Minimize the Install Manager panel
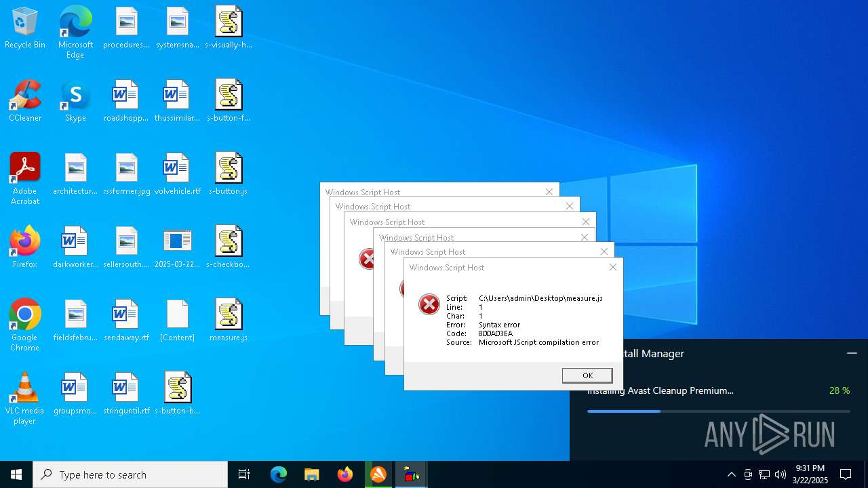 pos(852,353)
